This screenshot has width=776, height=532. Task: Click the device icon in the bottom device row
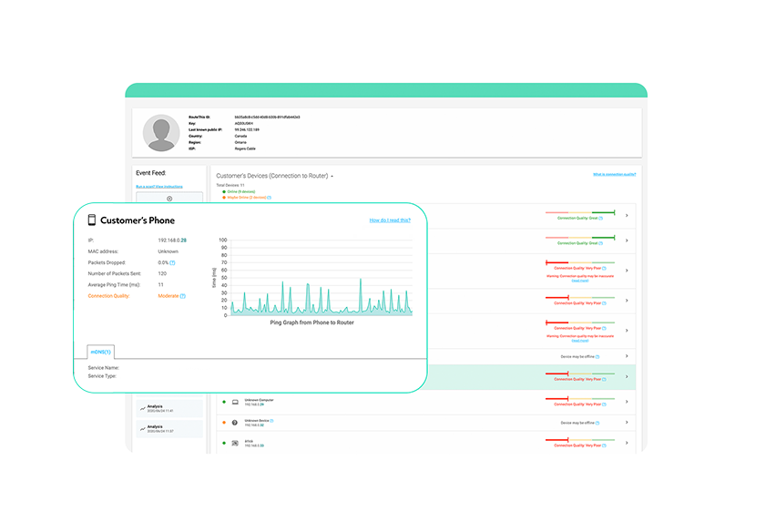pyautogui.click(x=235, y=443)
